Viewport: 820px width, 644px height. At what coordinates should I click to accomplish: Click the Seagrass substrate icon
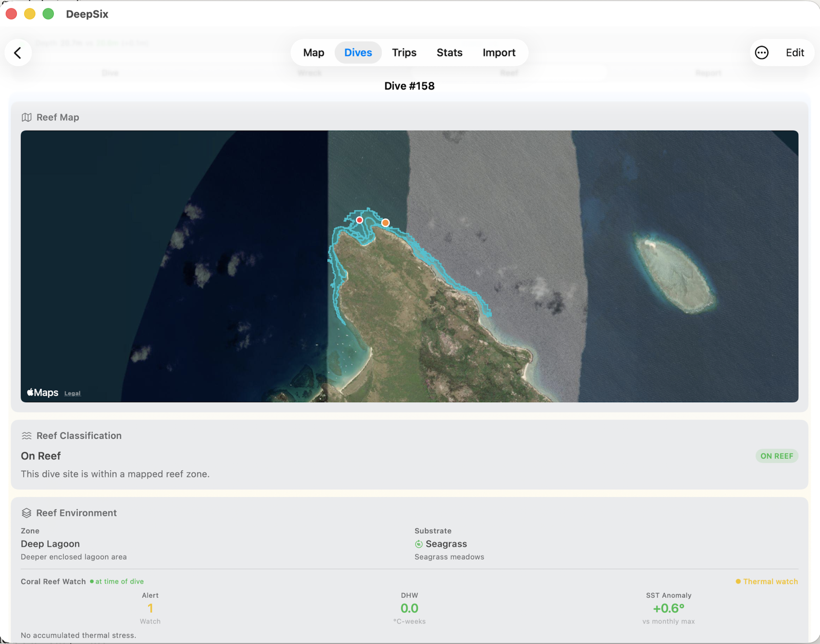[419, 544]
